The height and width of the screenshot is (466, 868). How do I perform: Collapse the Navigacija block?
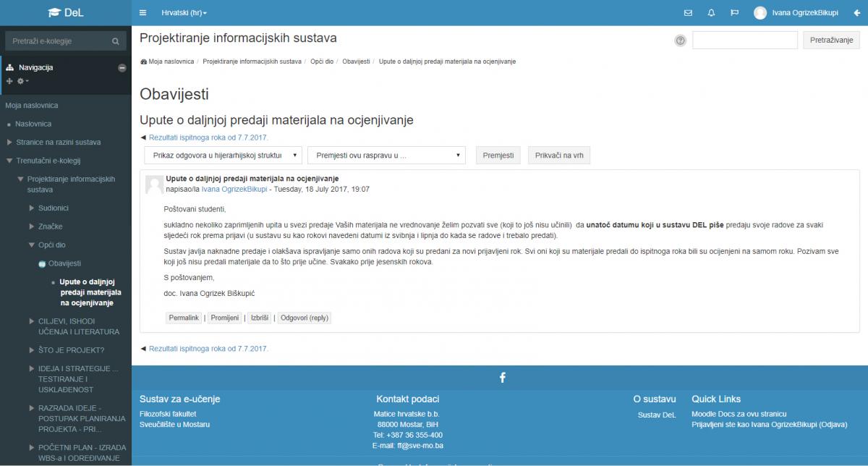pyautogui.click(x=122, y=68)
